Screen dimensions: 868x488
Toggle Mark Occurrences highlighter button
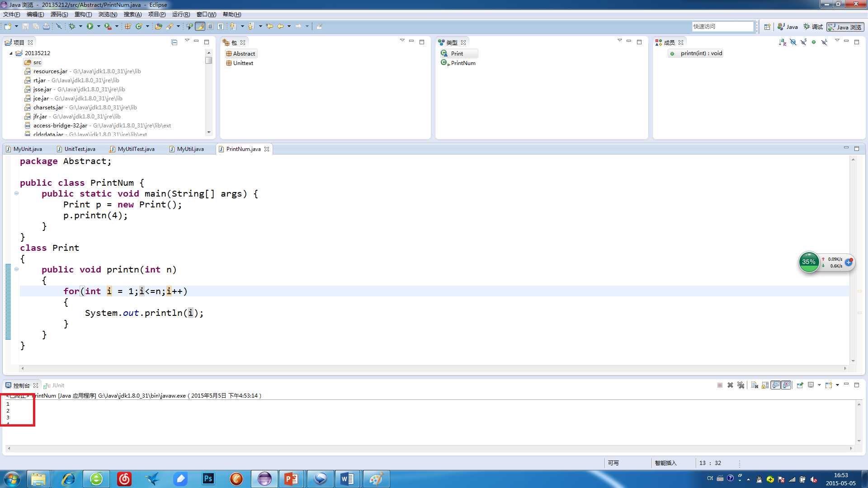coord(200,27)
